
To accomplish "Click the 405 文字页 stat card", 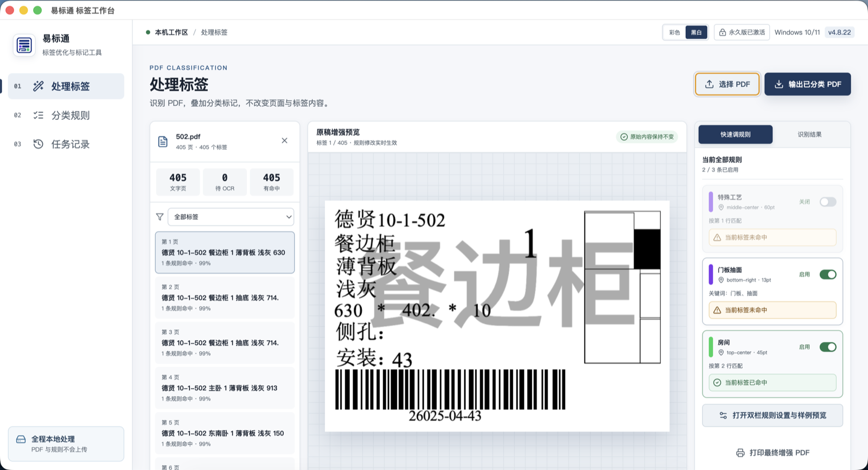I will click(178, 182).
